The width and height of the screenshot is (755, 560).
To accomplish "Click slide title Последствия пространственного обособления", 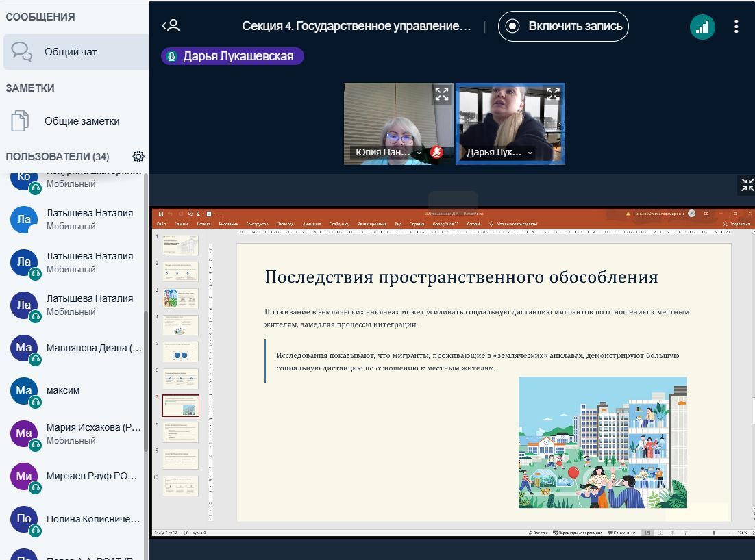I will tap(461, 277).
